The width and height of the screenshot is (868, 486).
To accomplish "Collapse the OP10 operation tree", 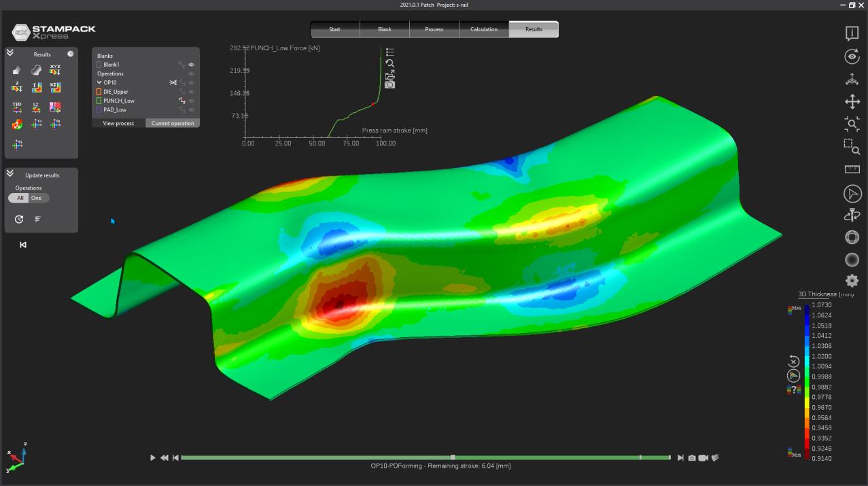I will (99, 82).
